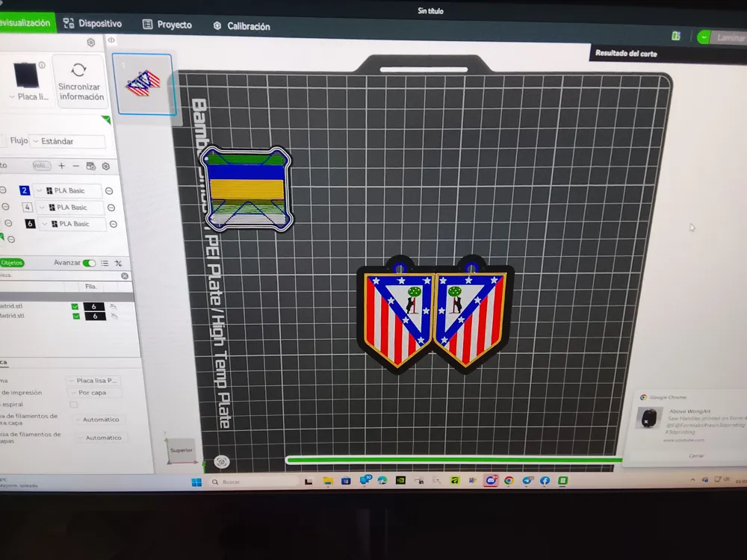Open first Automático filament order dropdown
Screen dimensions: 747x560
pos(99,420)
